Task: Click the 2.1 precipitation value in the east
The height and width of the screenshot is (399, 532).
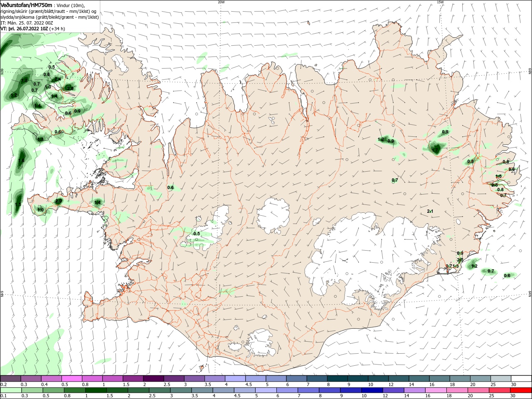Action: (x=430, y=212)
